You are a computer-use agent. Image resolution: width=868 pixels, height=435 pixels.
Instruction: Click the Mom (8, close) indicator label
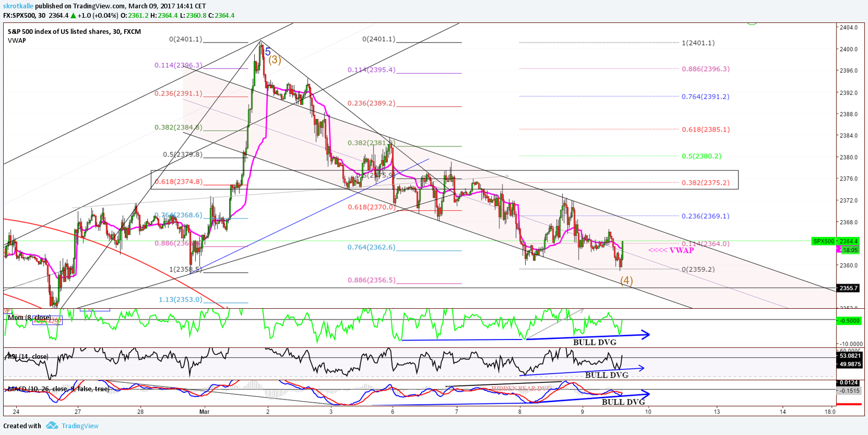click(x=30, y=317)
